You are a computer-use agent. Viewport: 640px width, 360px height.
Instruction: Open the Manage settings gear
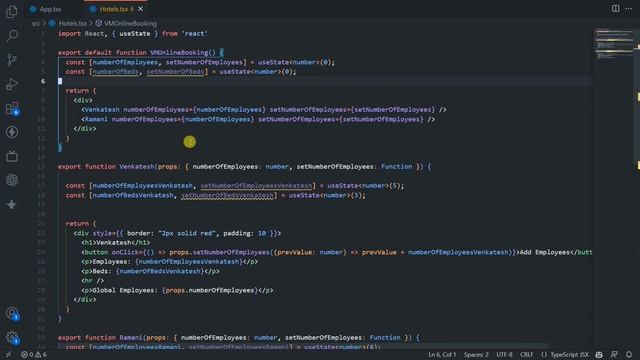[x=12, y=338]
